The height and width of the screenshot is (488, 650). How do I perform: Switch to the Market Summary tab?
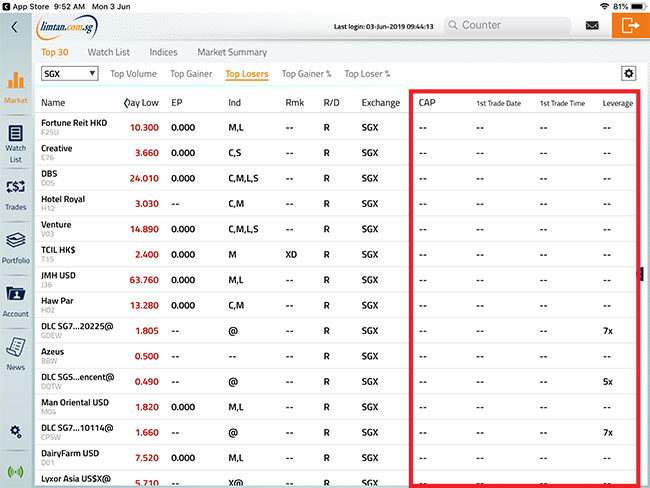pyautogui.click(x=232, y=52)
